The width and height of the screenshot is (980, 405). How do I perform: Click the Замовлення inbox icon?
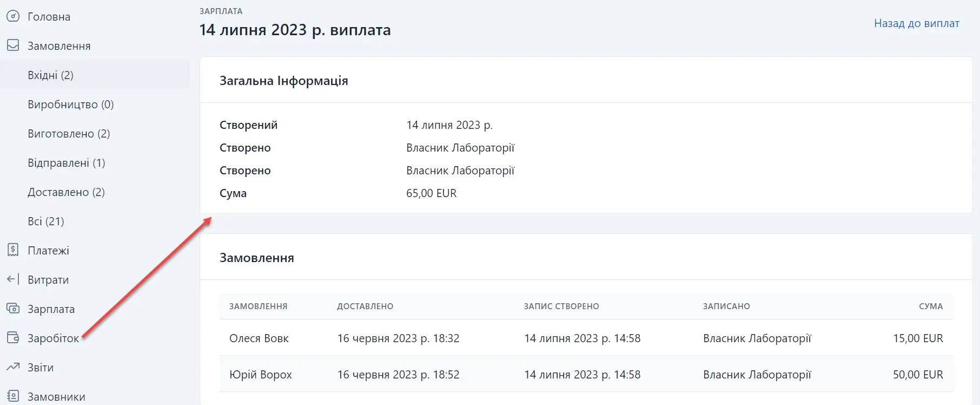(13, 45)
